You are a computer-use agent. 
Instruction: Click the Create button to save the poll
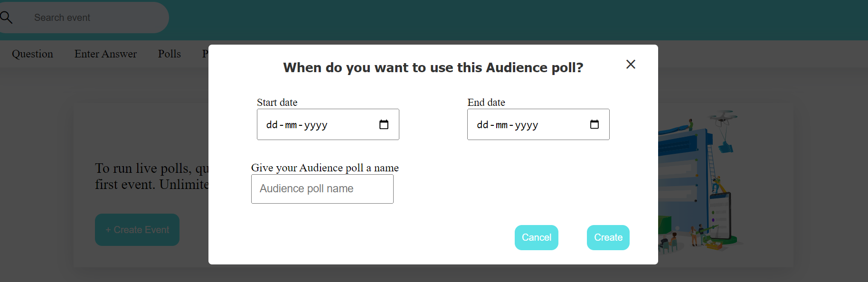click(x=608, y=237)
